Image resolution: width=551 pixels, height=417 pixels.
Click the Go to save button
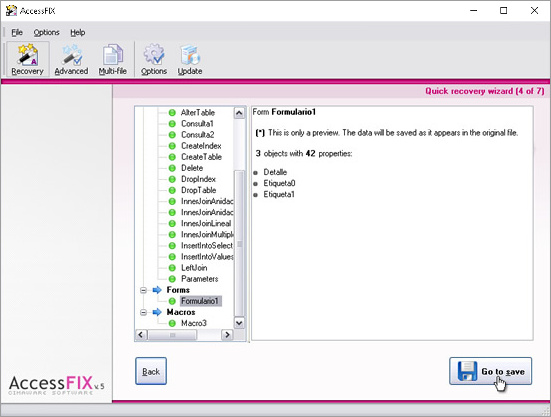[491, 371]
